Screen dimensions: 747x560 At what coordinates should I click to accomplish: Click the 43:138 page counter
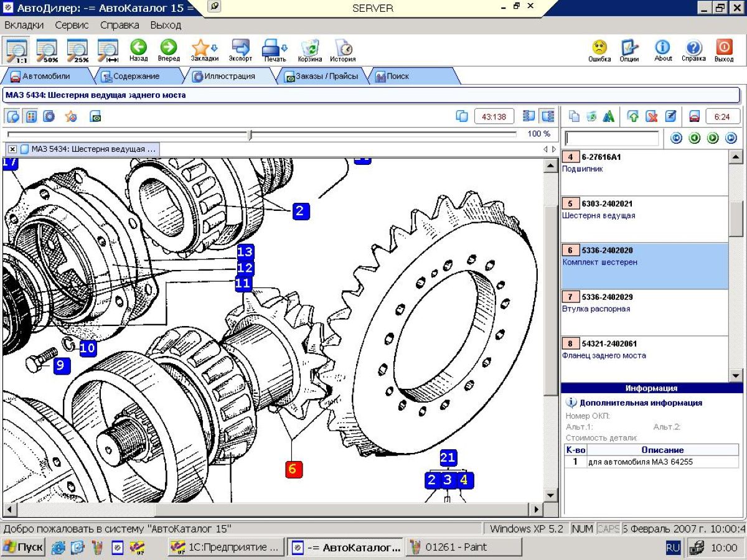tap(494, 116)
